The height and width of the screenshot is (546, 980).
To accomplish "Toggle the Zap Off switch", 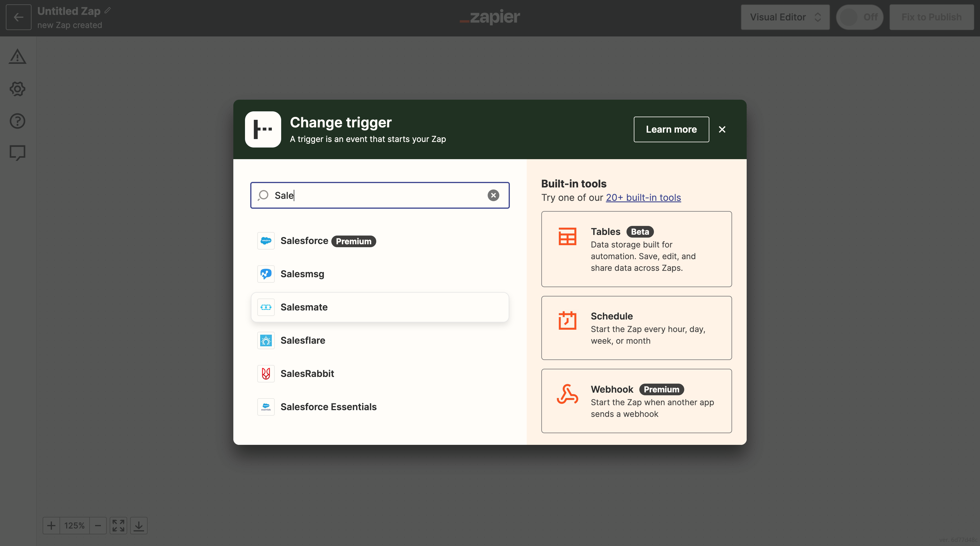I will point(860,17).
